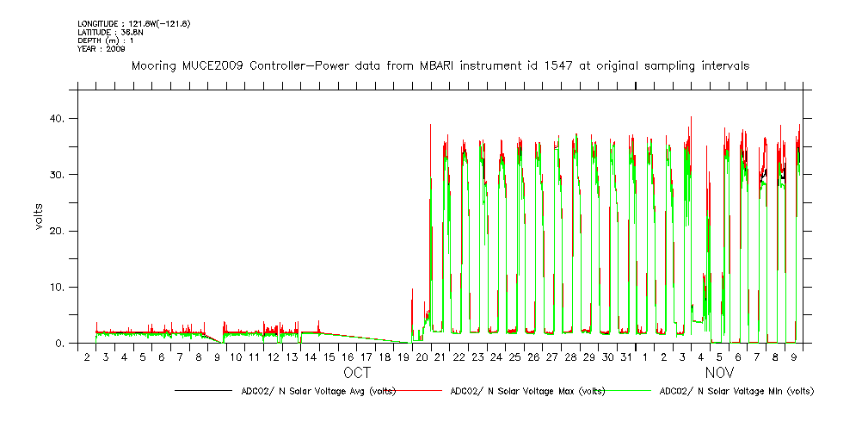The height and width of the screenshot is (434, 868).
Task: Select the LONGITUDE header line
Action: [133, 23]
